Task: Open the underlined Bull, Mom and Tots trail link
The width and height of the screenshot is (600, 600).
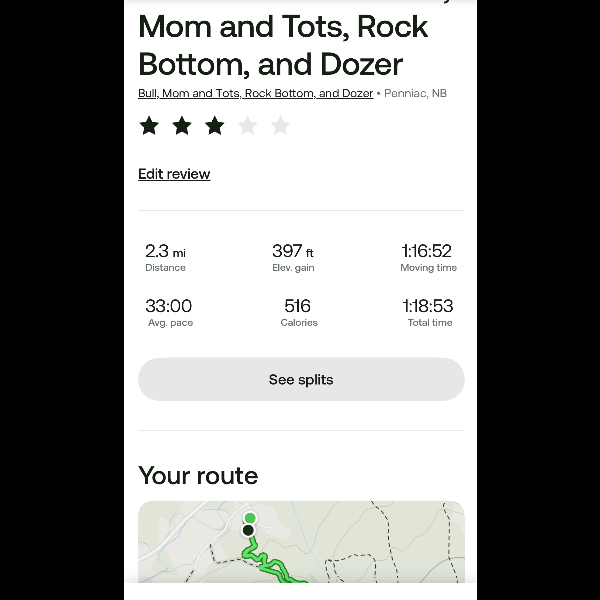Action: coord(255,94)
